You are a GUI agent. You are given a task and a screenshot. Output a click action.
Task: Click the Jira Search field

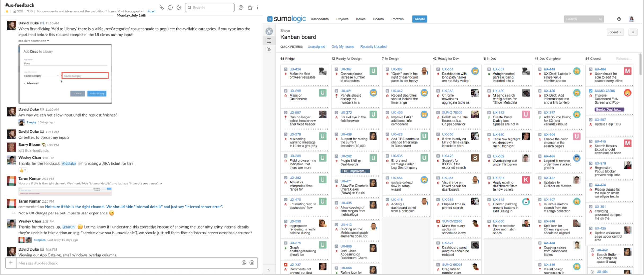coord(584,19)
